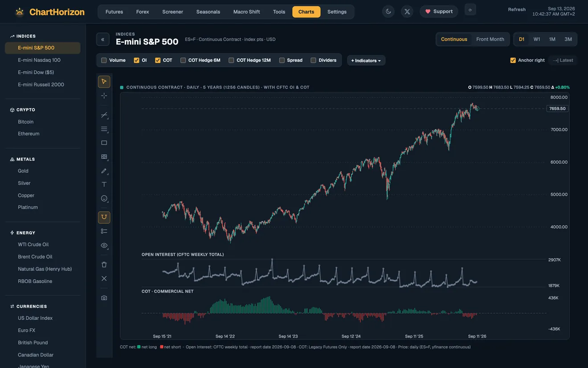Select the text annotation tool

tap(104, 184)
